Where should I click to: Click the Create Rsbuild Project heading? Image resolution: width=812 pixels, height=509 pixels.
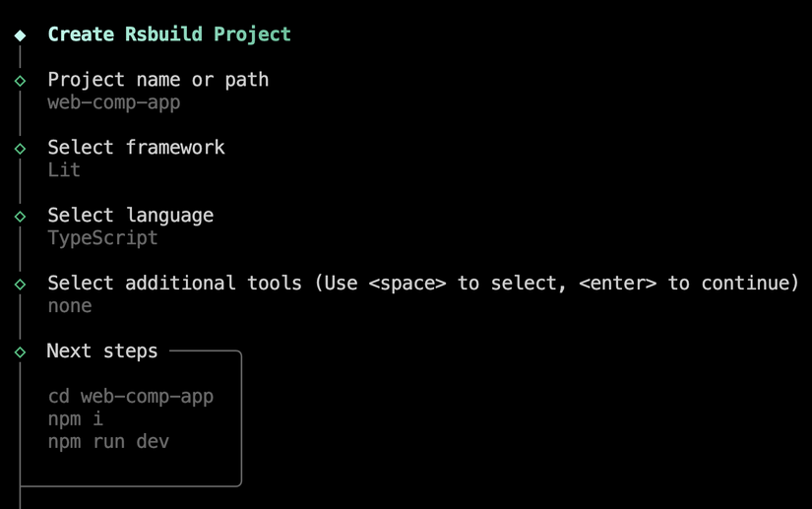pos(169,34)
